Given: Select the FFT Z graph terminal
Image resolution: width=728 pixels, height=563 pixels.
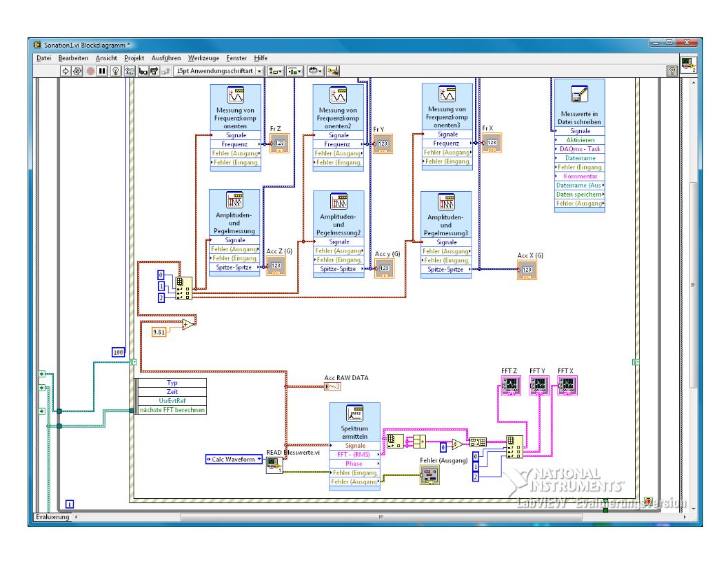Looking at the screenshot, I should [511, 385].
